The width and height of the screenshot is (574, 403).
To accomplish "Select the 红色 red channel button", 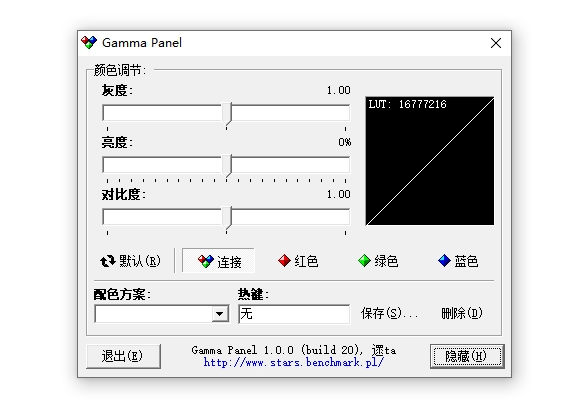I will tap(298, 261).
